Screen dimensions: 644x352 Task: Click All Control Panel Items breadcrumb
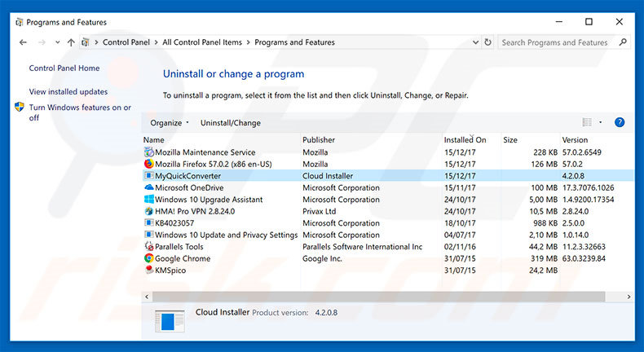(x=202, y=42)
